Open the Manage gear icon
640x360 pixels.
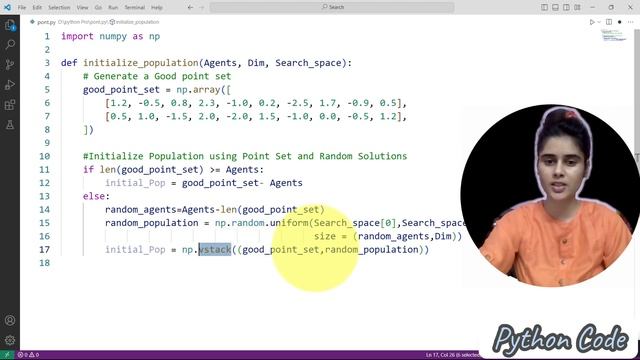click(10, 340)
